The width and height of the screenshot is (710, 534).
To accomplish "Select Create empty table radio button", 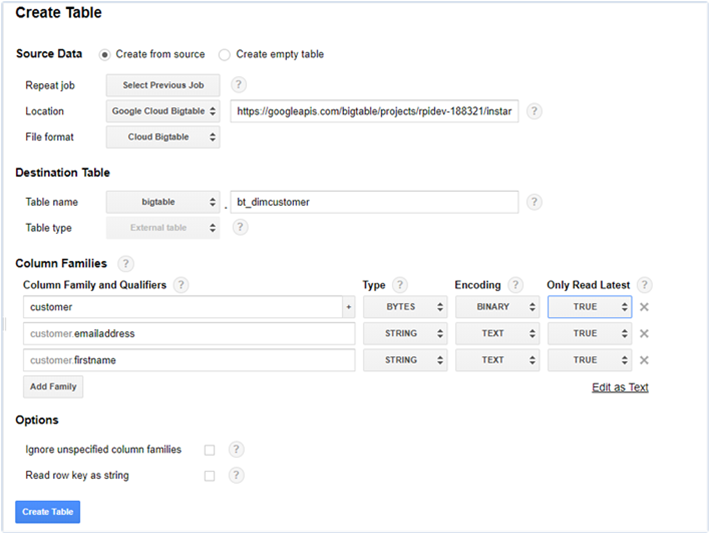I will point(224,54).
